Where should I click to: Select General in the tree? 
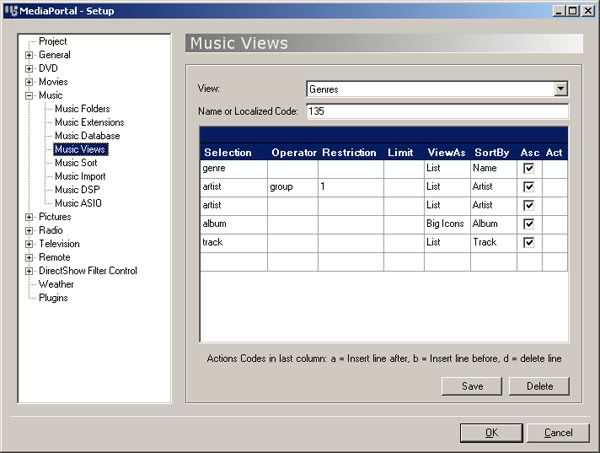click(x=54, y=55)
